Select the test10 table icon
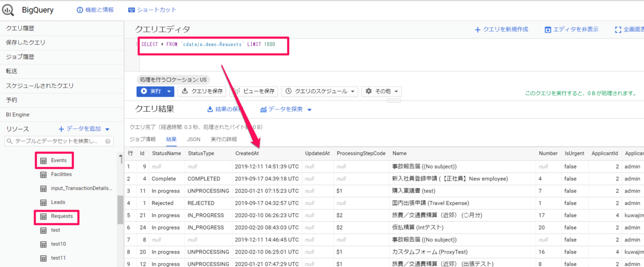Image resolution: width=644 pixels, height=267 pixels. click(43, 244)
